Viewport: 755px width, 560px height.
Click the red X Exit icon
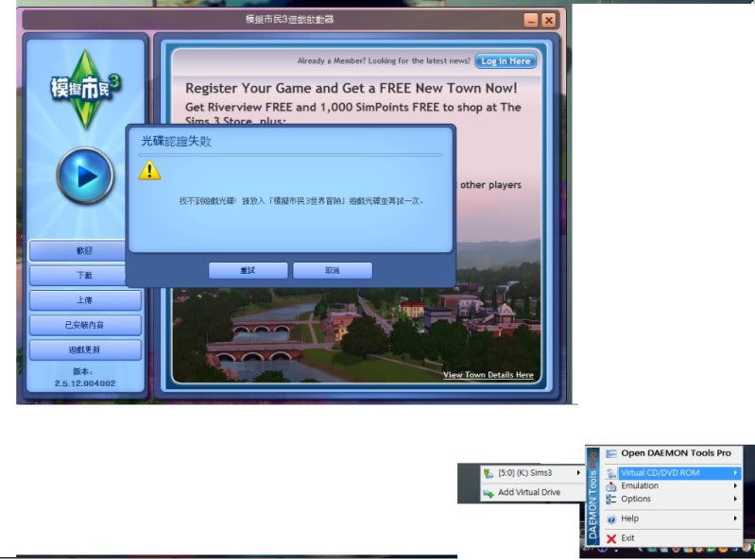tap(611, 538)
